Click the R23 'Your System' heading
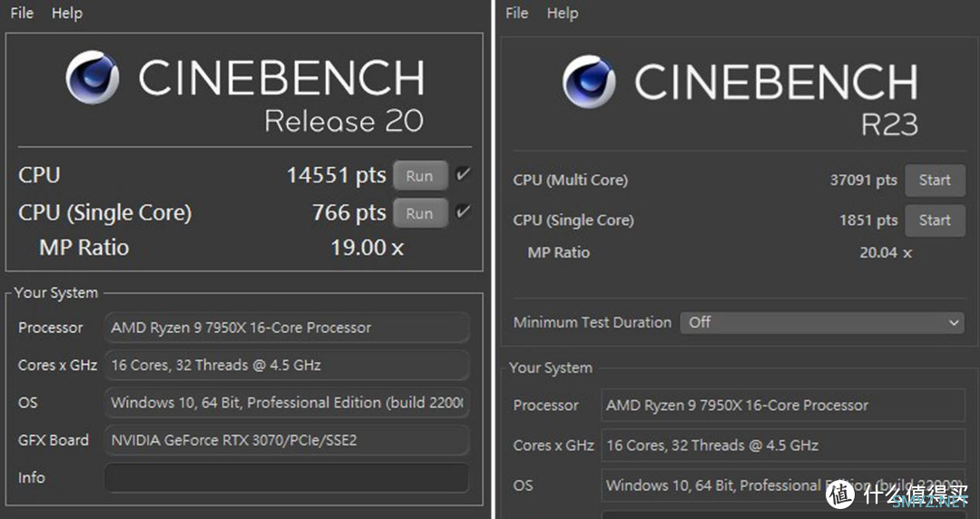 point(551,367)
